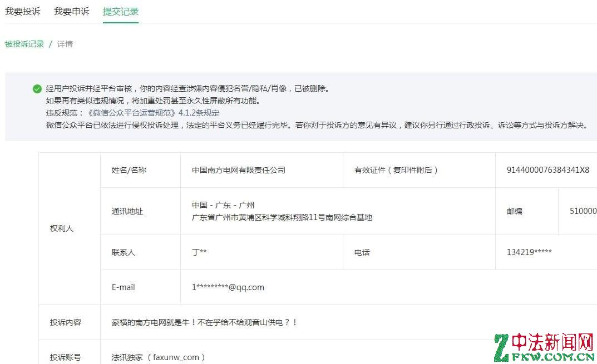Switch to the 我要申诉 tab

[72, 12]
